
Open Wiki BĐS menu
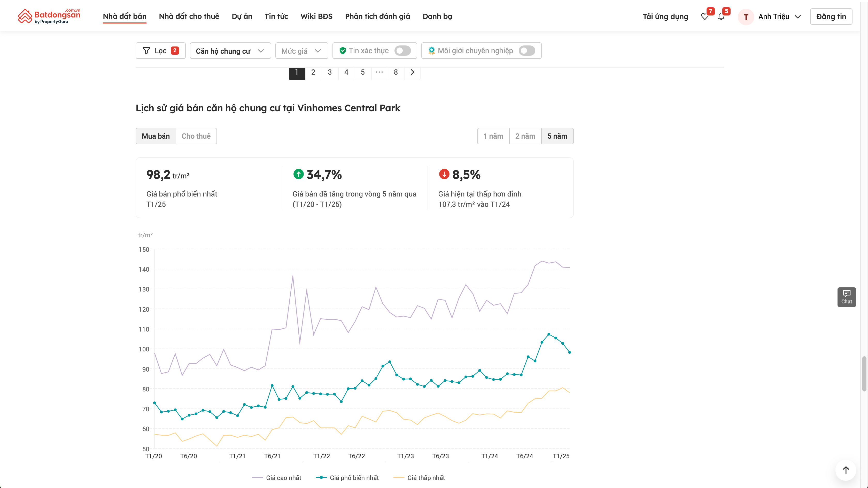coord(316,16)
